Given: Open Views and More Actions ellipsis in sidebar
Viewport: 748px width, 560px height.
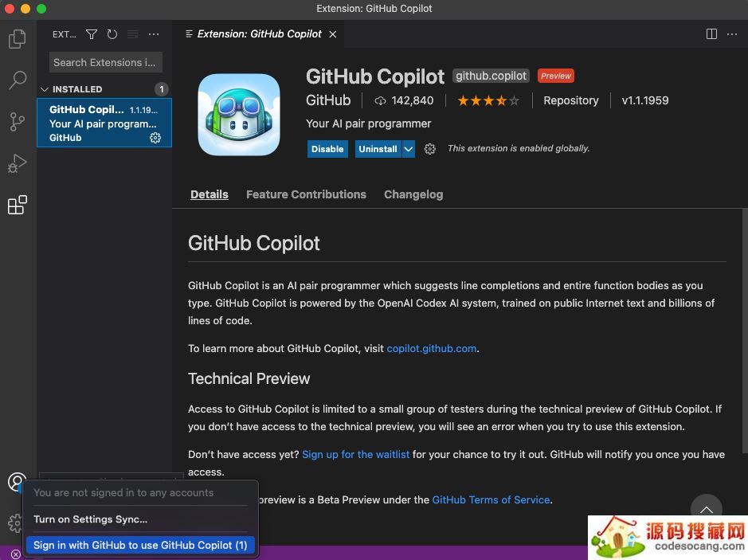Looking at the screenshot, I should 154,34.
